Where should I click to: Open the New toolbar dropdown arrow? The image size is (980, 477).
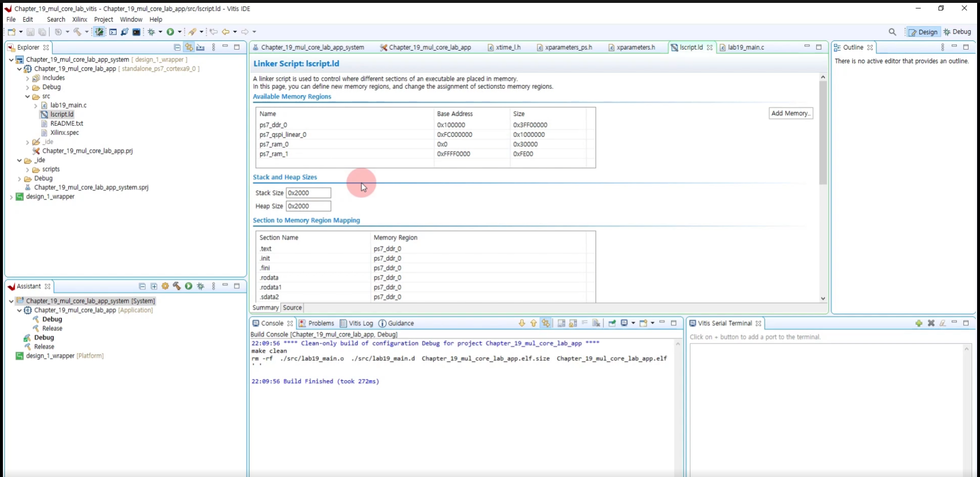click(21, 32)
